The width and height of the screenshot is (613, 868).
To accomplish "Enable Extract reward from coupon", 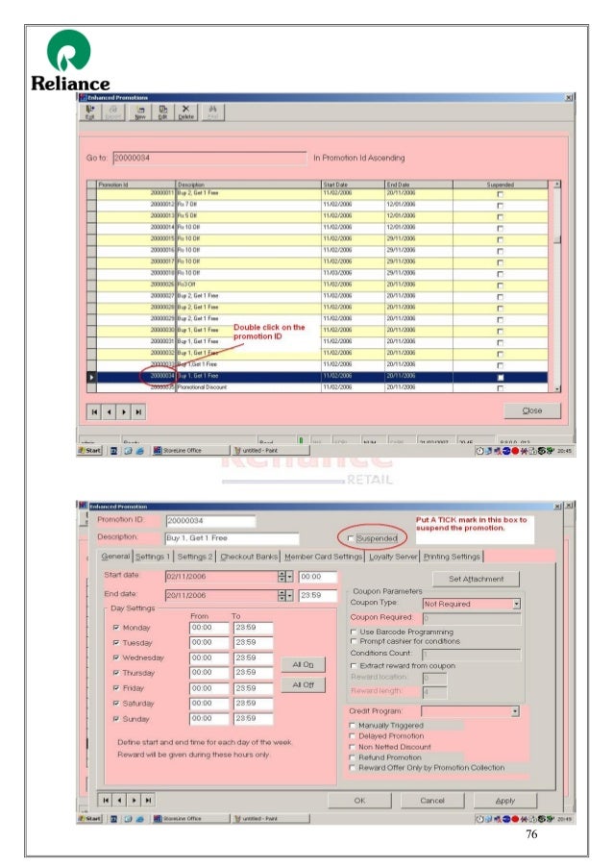I will pyautogui.click(x=354, y=665).
